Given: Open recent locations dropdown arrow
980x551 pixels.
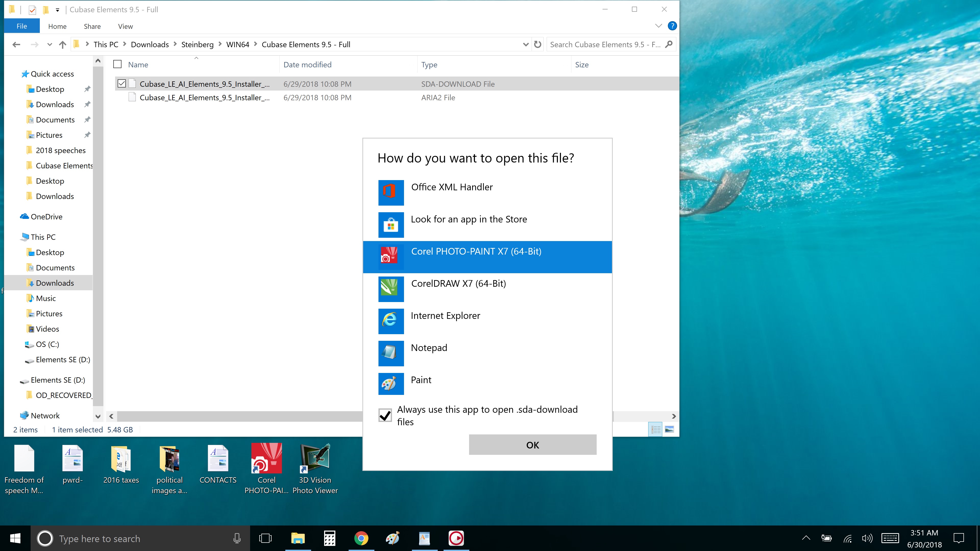Looking at the screenshot, I should coord(50,44).
